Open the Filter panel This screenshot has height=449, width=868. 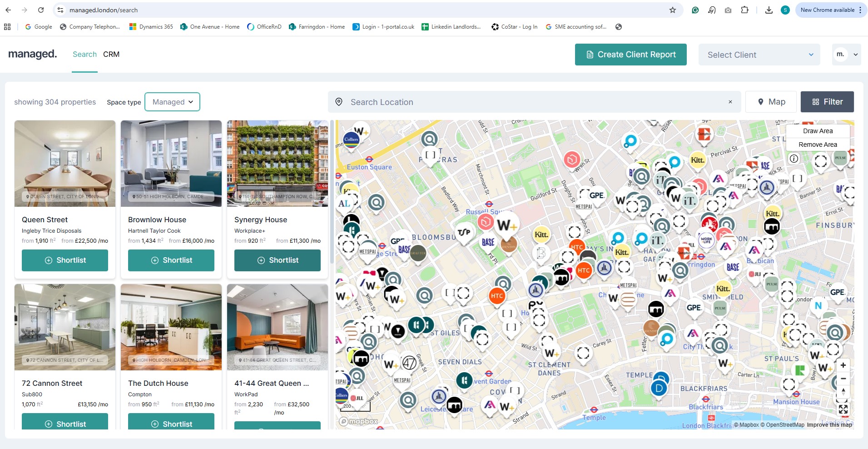click(x=827, y=102)
